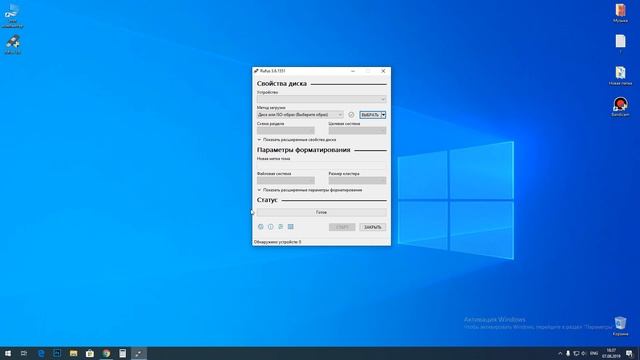Open the Файловая система dropdown
Screen dimensions: 640x360
(x=286, y=180)
